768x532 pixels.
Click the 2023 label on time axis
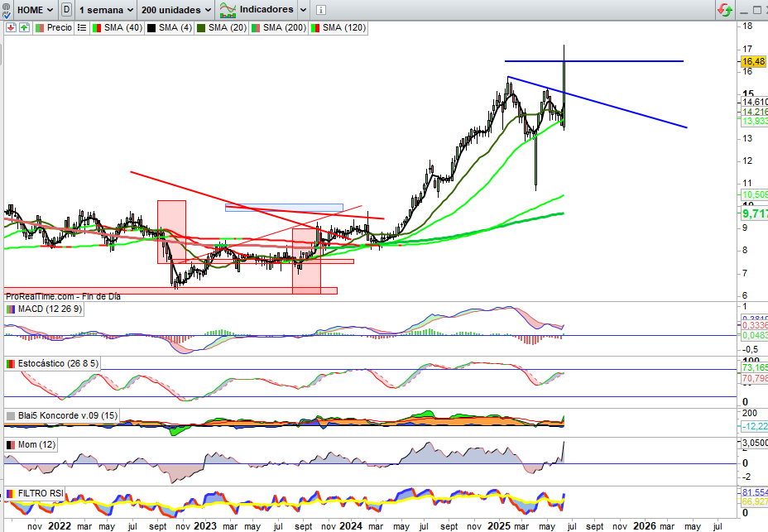click(204, 525)
